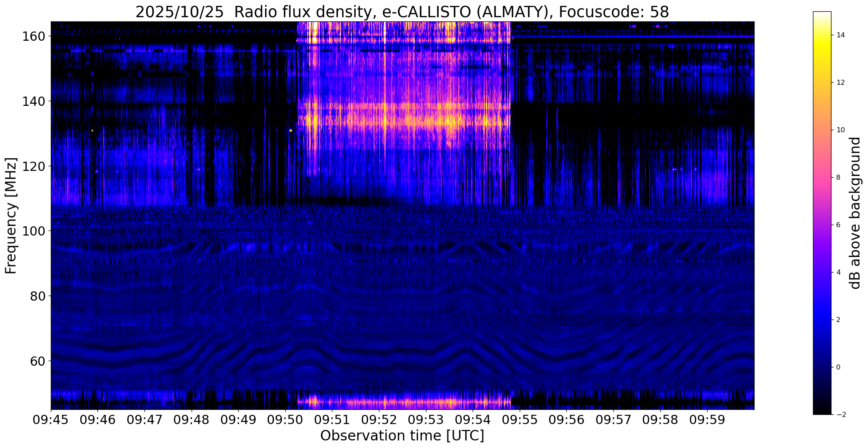868x448 pixels.
Task: Pick the colorbar tick value −2
Action: (841, 415)
